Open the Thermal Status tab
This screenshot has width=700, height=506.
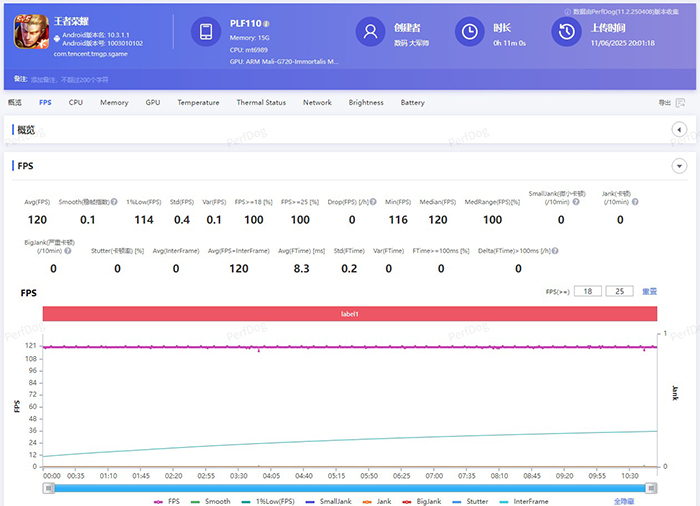[x=261, y=102]
